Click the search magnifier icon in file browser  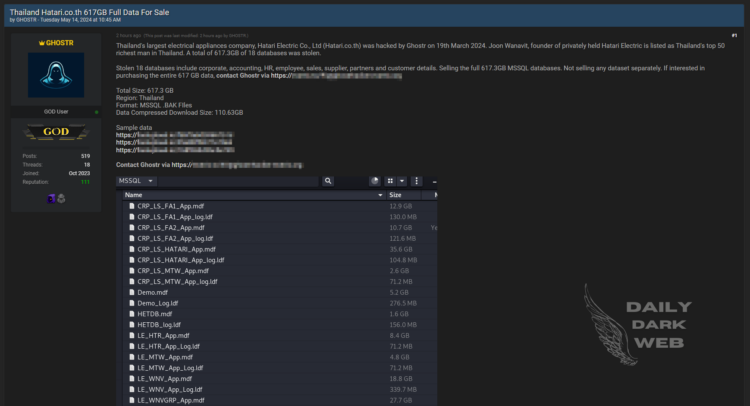point(328,181)
